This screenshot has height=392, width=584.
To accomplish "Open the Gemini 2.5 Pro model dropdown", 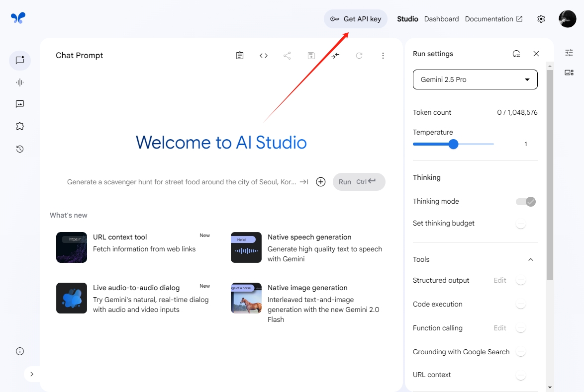I will (475, 79).
